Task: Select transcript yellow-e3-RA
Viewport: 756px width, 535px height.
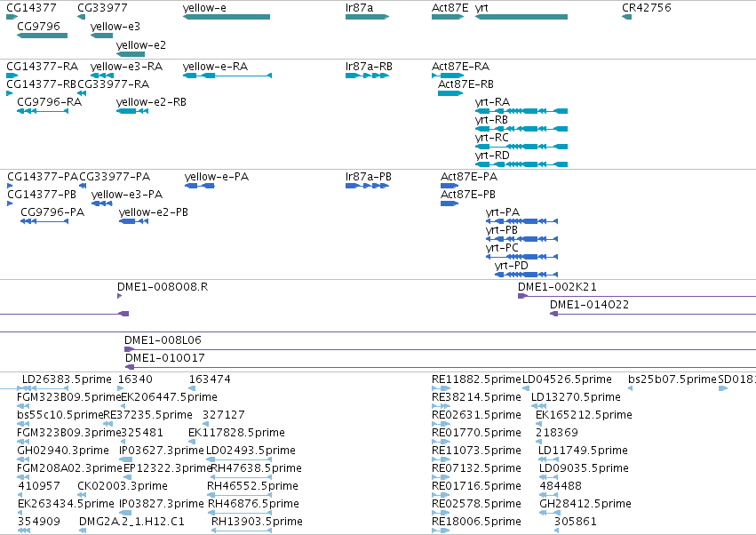Action: [126, 67]
